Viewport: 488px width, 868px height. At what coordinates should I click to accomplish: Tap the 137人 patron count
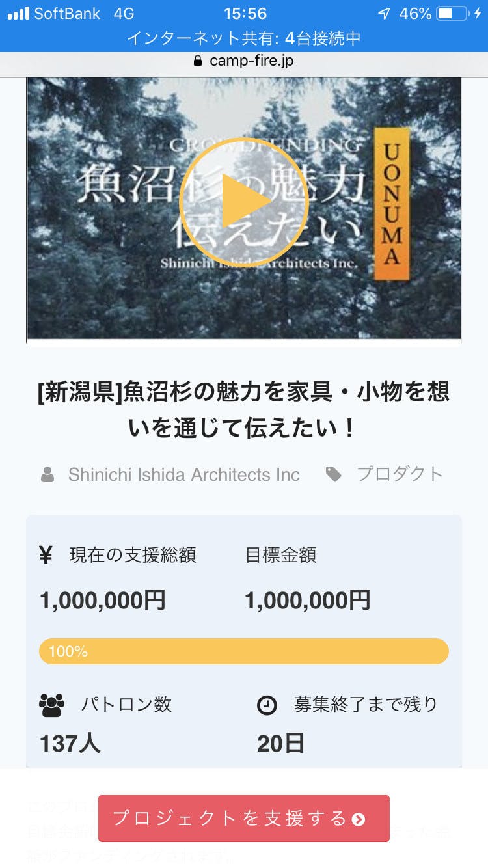70,743
